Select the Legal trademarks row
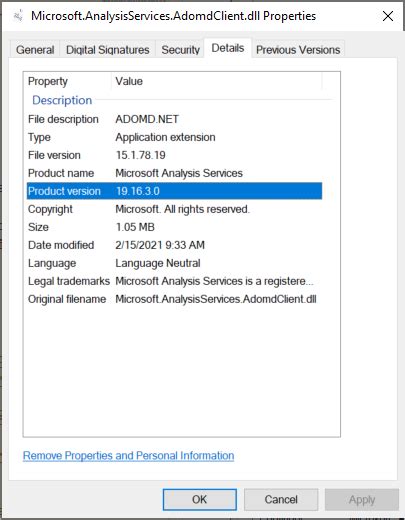The height and width of the screenshot is (520, 405). tap(174, 281)
